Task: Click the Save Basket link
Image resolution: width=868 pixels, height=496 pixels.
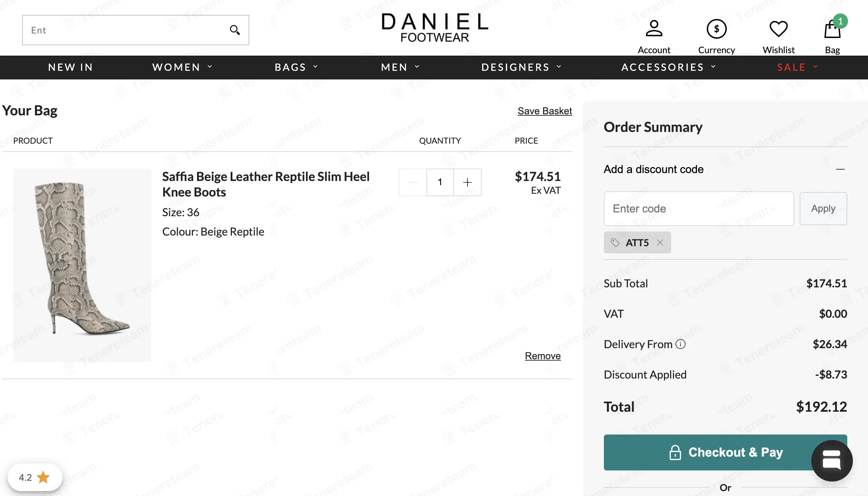Action: [544, 111]
